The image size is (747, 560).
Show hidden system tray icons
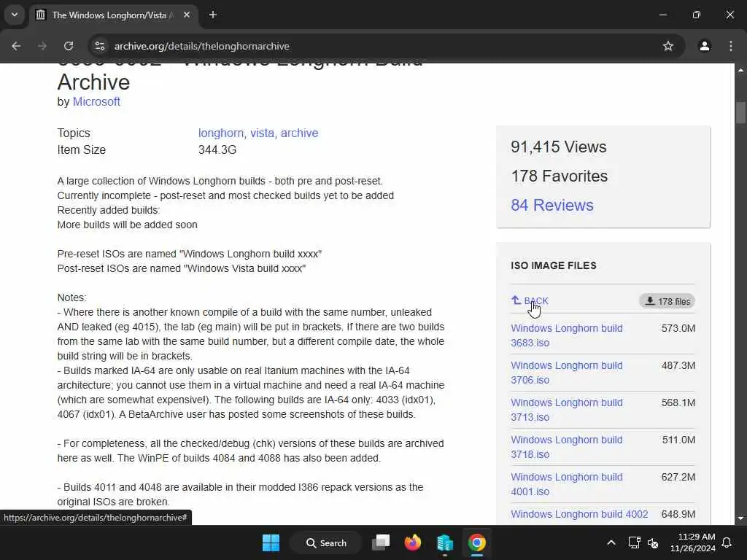click(x=611, y=542)
